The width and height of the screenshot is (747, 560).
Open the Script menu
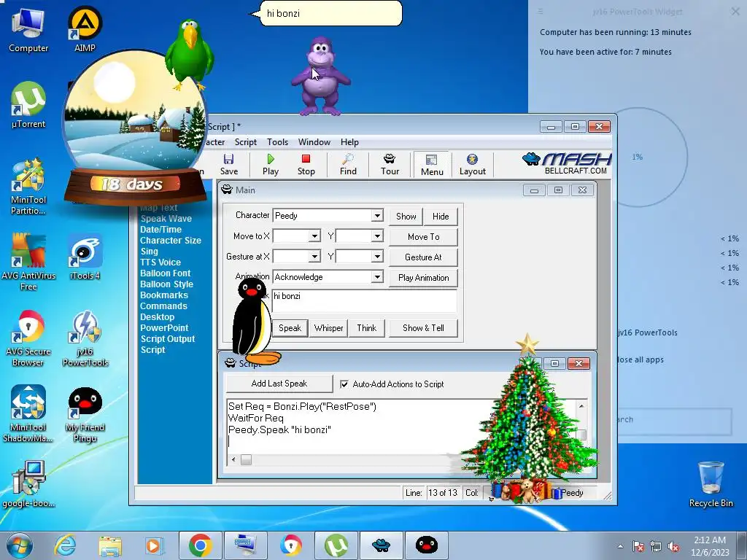[x=245, y=142]
